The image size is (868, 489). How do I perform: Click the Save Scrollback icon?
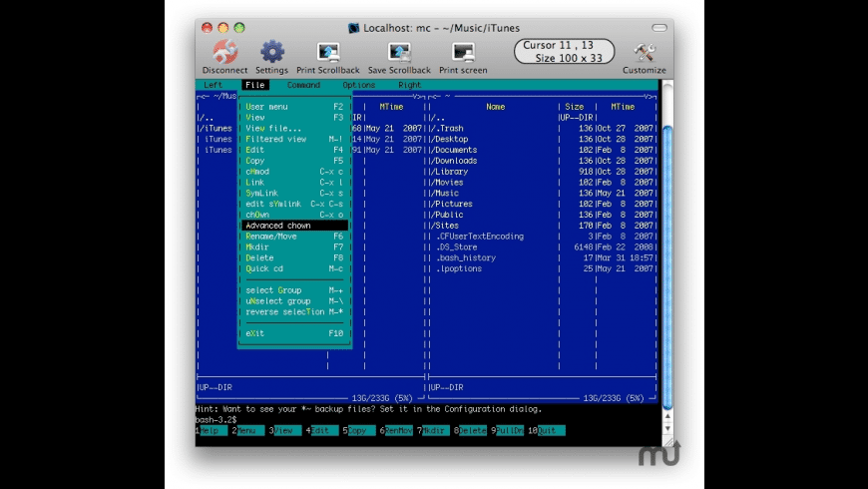399,52
